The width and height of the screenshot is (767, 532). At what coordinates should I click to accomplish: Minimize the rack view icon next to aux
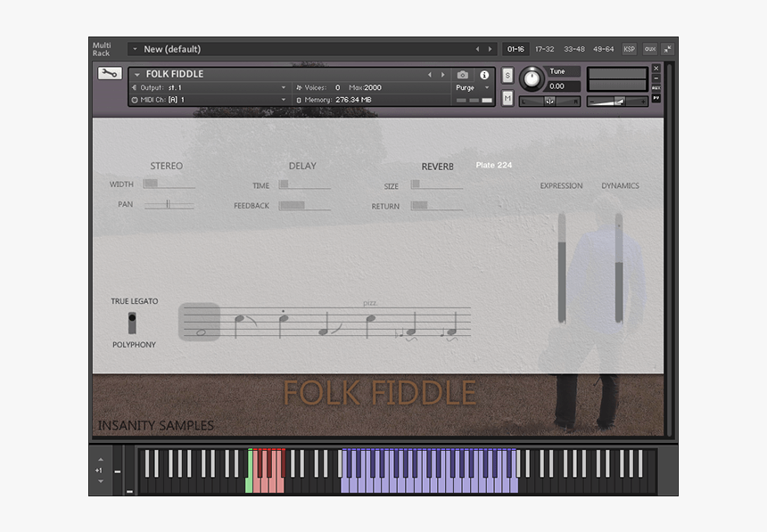point(667,49)
